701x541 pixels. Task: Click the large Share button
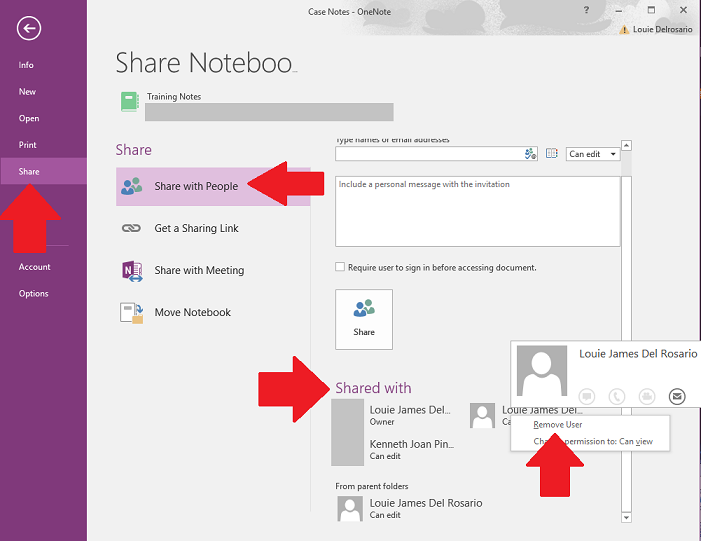point(364,319)
